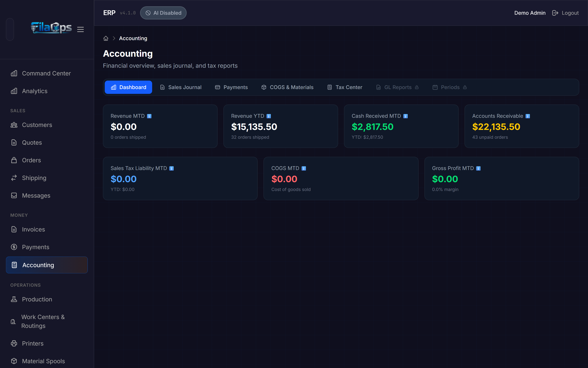Screen dimensions: 588x368
Task: Click the Orders shopping bag icon
Action: tap(14, 160)
